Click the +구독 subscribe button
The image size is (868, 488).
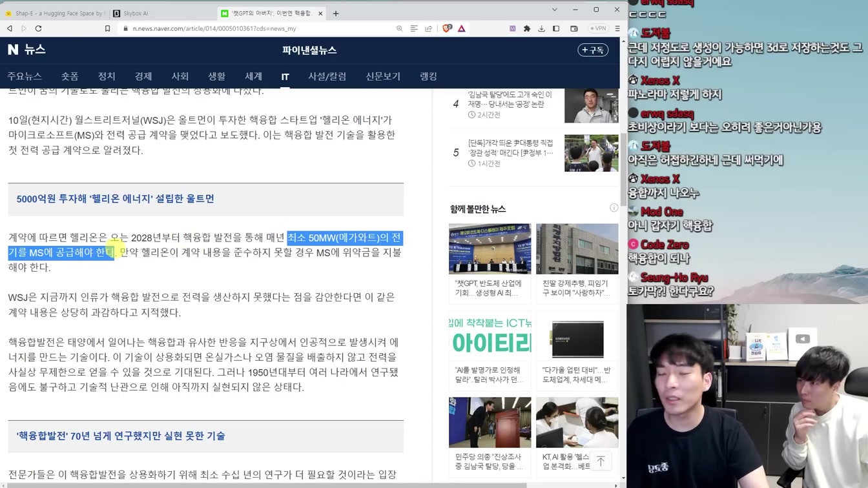(593, 50)
